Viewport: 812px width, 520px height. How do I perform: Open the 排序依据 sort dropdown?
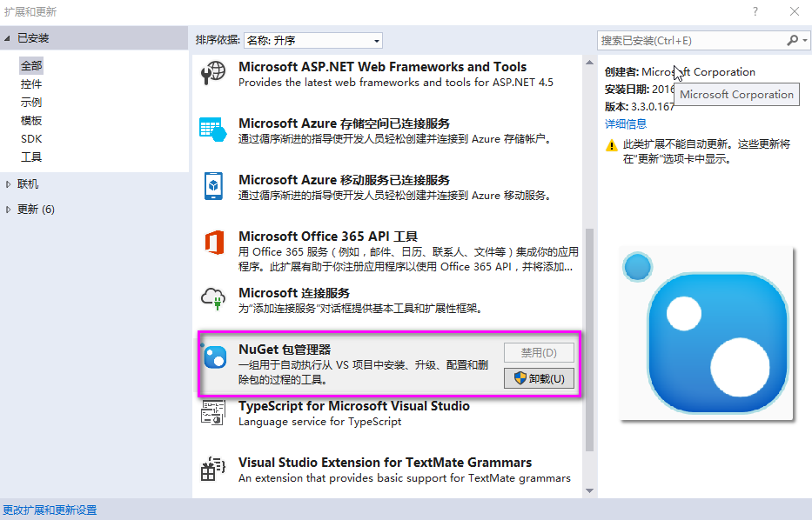(313, 40)
